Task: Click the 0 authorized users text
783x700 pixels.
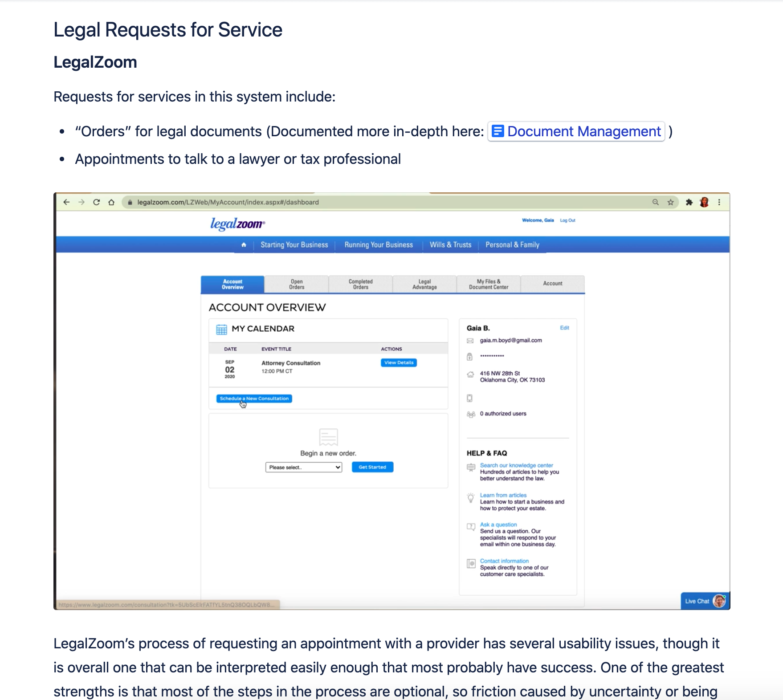Action: click(503, 414)
